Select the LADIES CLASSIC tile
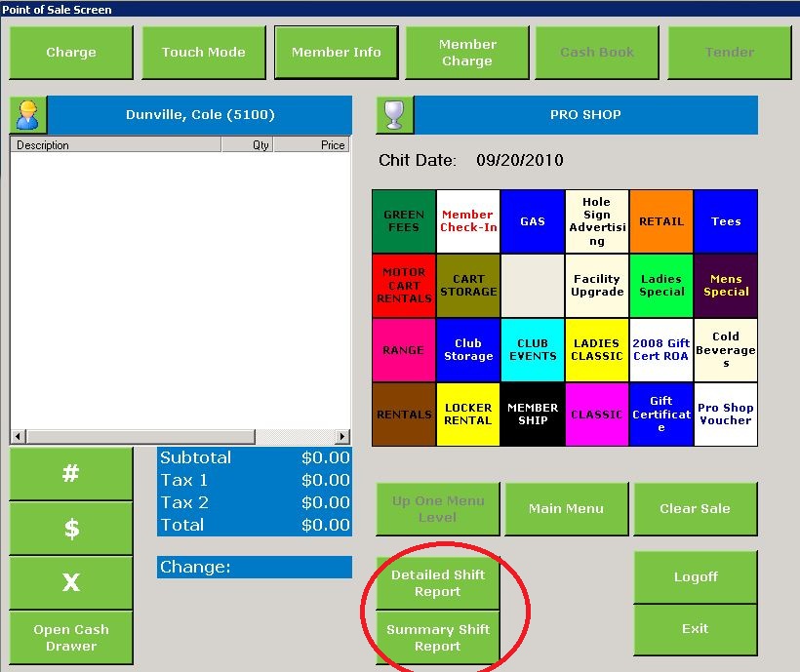This screenshot has height=672, width=800. 596,349
